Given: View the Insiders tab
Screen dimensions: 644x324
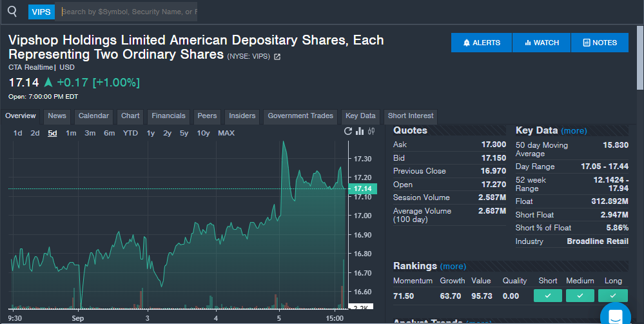Looking at the screenshot, I should 242,116.
